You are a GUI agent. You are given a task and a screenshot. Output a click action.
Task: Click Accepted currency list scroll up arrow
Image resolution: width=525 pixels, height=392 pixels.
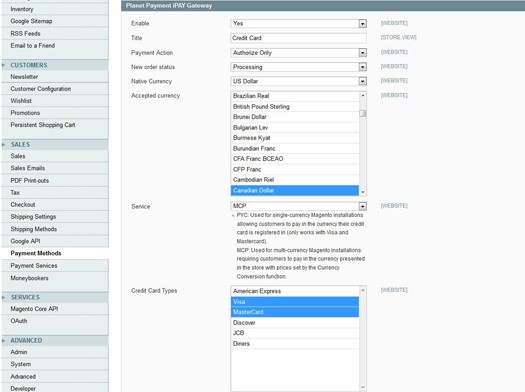pos(363,96)
